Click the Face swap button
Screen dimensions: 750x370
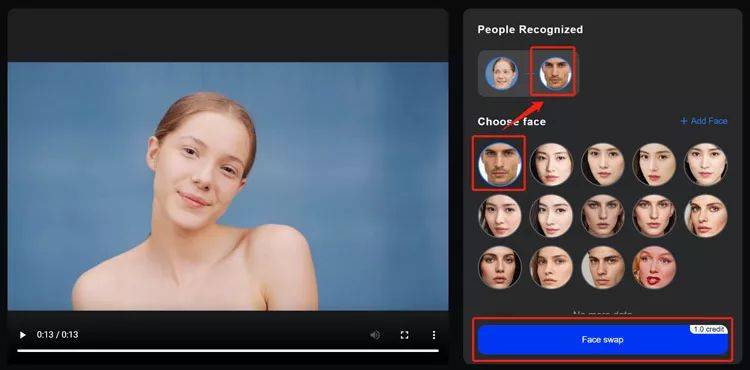pyautogui.click(x=603, y=340)
